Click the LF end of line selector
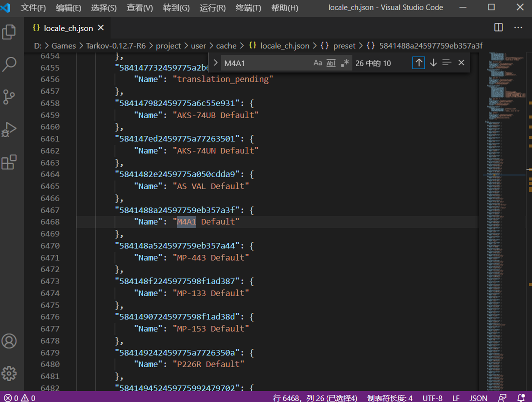 455,398
